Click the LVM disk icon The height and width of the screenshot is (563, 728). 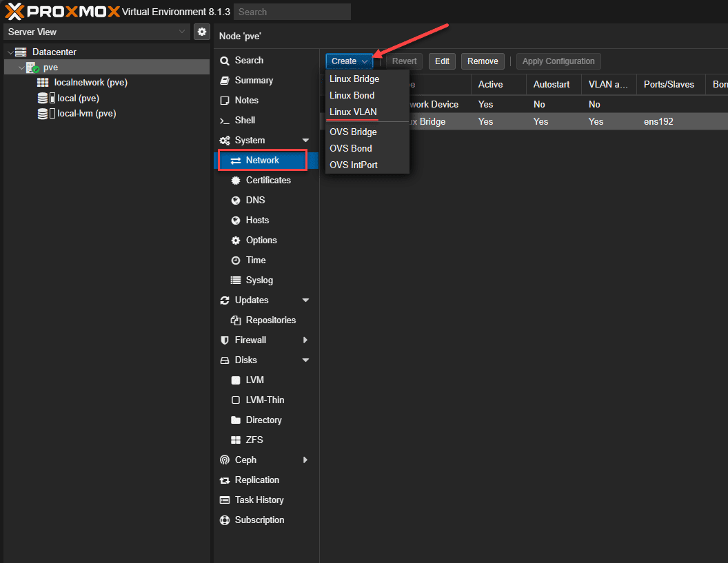(236, 380)
